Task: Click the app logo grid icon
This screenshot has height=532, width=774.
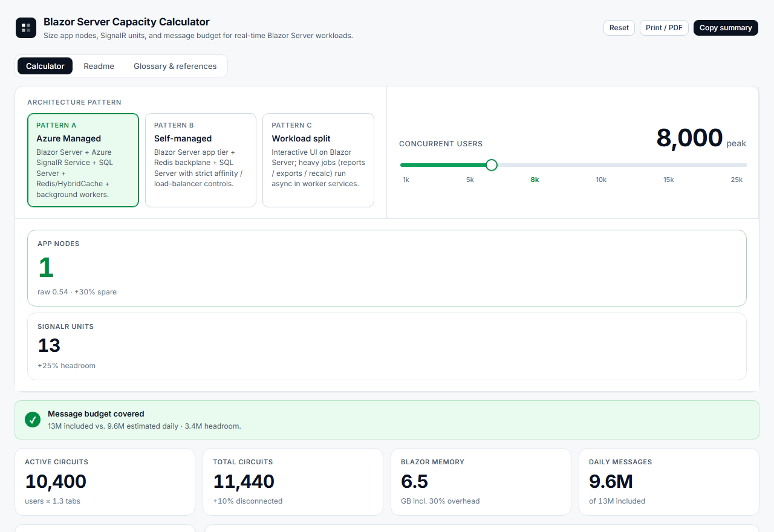Action: [x=26, y=28]
